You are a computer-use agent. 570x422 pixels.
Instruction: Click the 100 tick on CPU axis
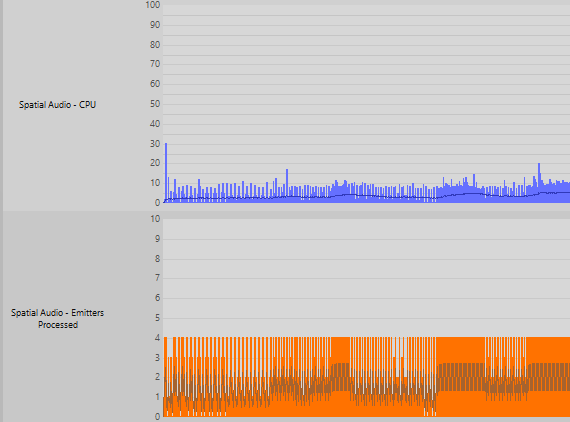153,5
